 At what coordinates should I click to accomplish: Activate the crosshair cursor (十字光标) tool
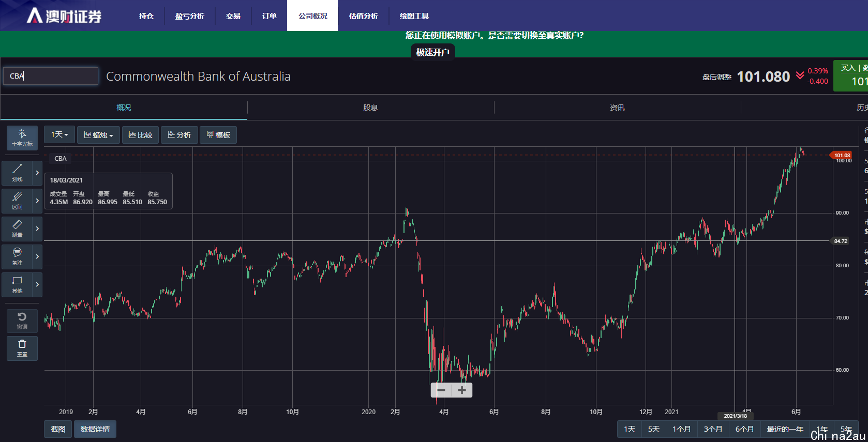coord(22,138)
